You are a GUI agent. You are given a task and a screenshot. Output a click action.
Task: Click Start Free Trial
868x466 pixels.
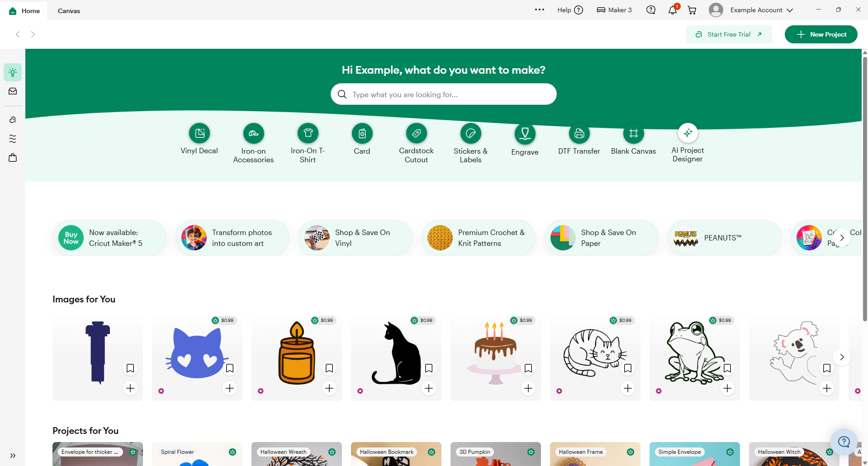point(729,34)
